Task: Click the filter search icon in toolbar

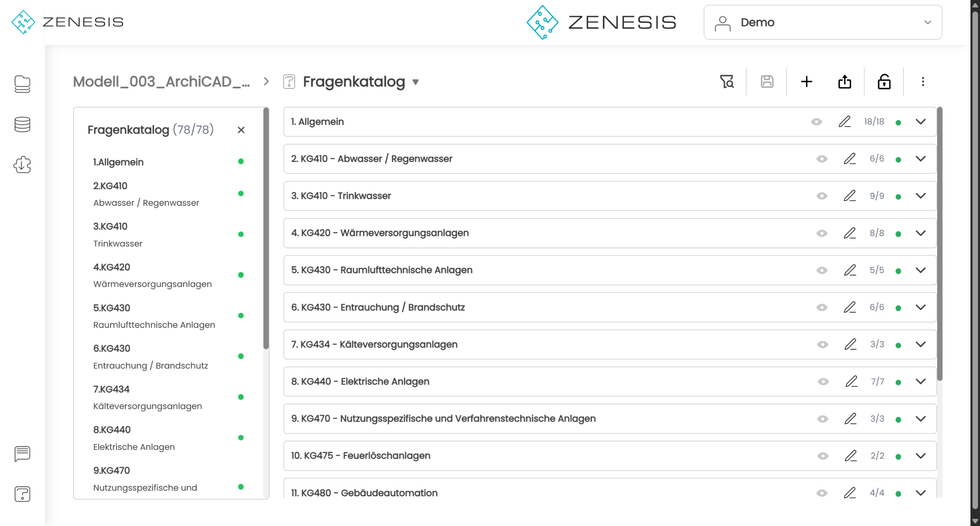Action: coord(727,81)
